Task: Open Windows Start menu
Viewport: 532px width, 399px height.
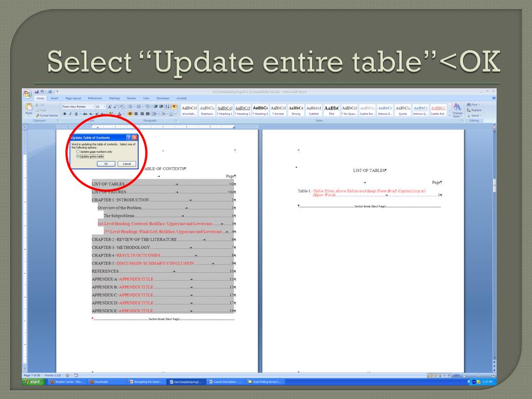Action: (x=33, y=382)
